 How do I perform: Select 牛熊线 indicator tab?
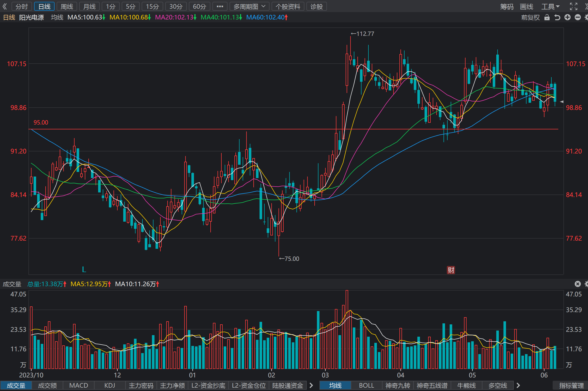point(467,386)
